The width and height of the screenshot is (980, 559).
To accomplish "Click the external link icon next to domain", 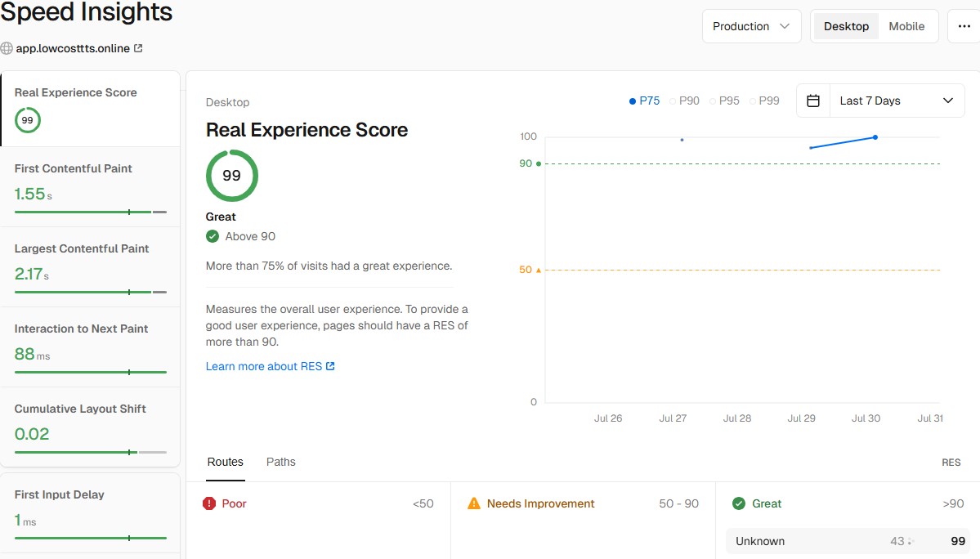I will [138, 48].
